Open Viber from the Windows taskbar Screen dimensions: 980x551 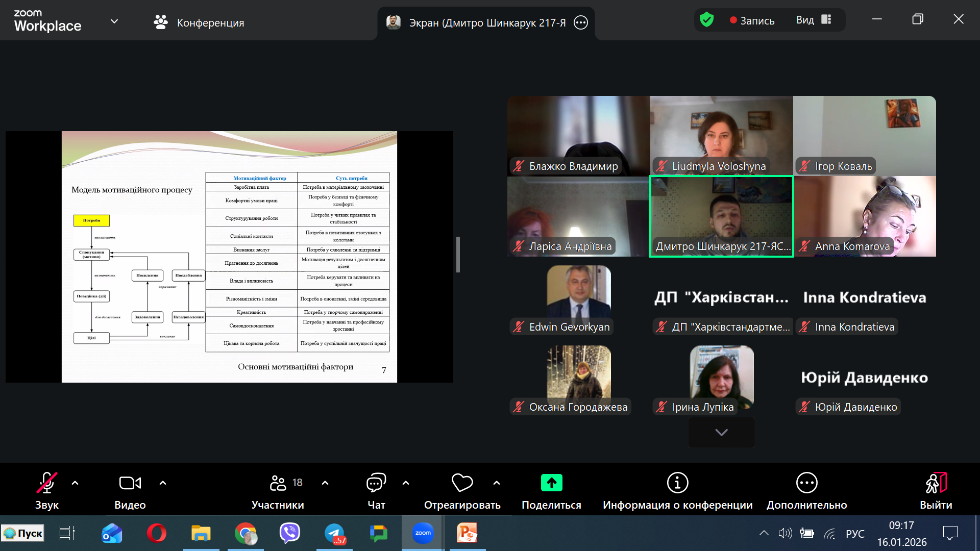pyautogui.click(x=289, y=533)
